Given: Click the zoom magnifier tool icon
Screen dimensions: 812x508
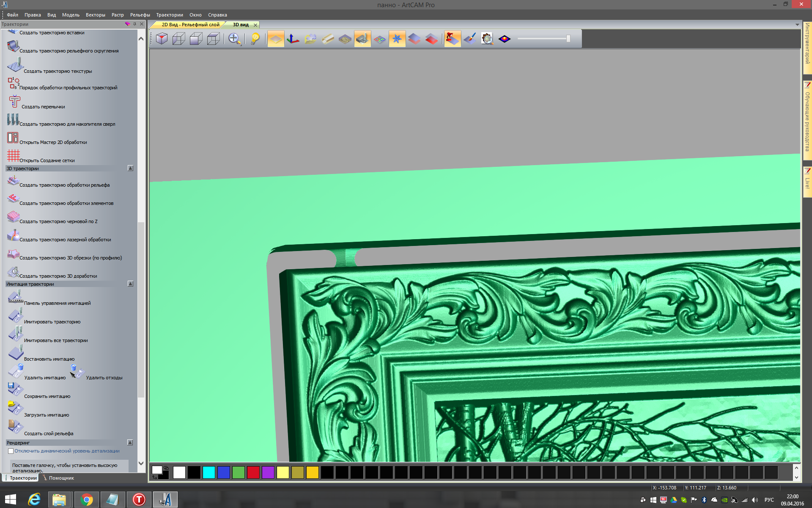Looking at the screenshot, I should pyautogui.click(x=234, y=39).
